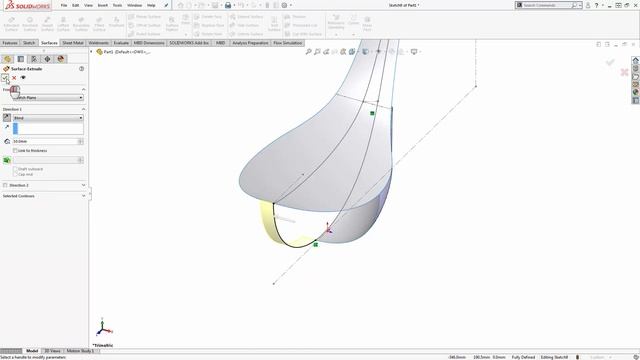Switch to the FeatureManager design tree tab
This screenshot has width=640, height=360.
(x=7, y=59)
